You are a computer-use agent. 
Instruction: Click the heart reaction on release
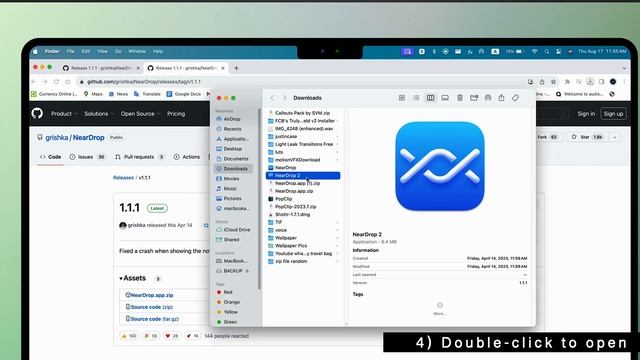(x=172, y=336)
